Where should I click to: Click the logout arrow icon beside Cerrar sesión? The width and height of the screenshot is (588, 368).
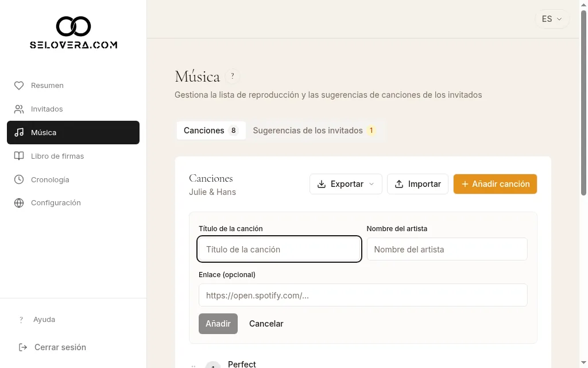point(23,347)
